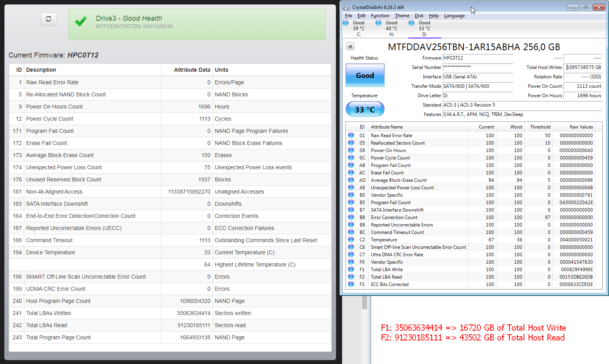The width and height of the screenshot is (609, 364).
Task: Open the Theme menu
Action: tap(402, 16)
